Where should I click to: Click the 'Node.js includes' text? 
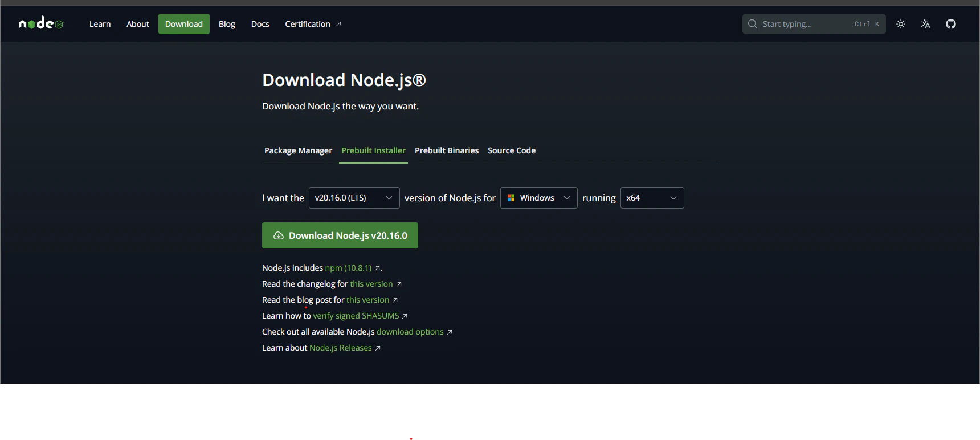point(292,268)
